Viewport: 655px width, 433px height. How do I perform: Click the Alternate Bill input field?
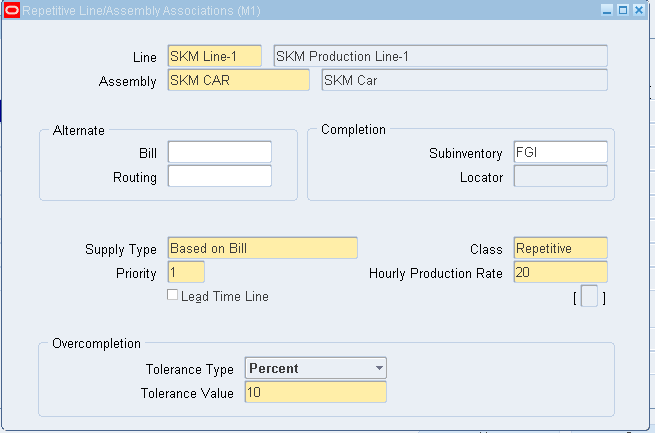(220, 152)
